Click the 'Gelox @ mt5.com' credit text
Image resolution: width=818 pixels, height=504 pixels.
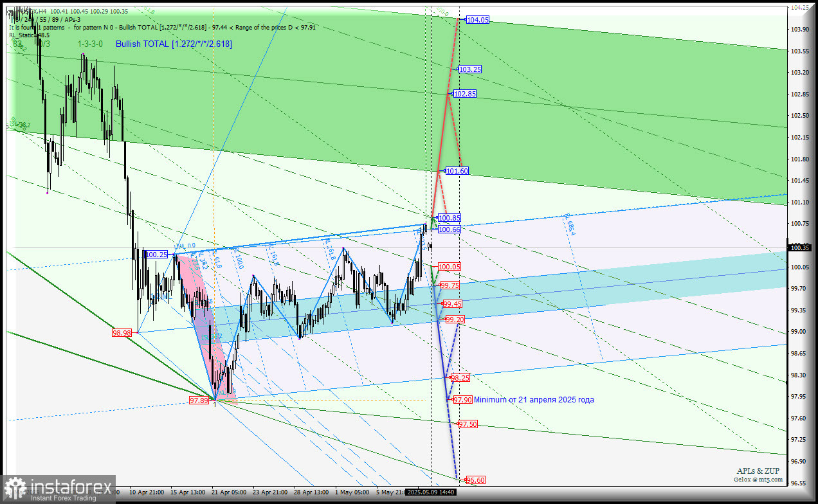tap(759, 480)
